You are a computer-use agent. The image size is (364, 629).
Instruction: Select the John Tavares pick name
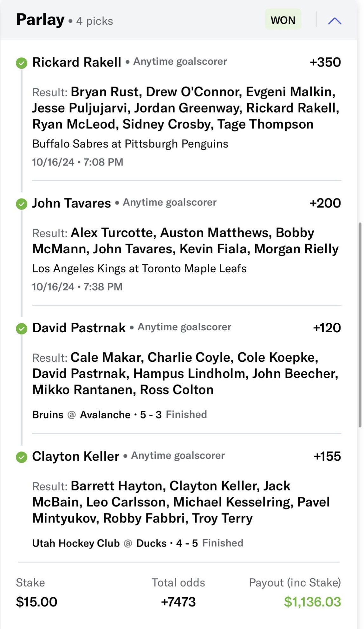click(x=72, y=203)
